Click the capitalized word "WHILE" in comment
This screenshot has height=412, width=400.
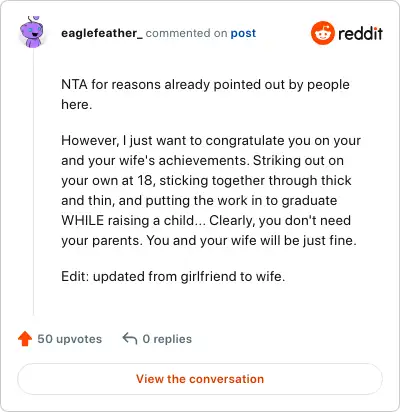pos(82,220)
